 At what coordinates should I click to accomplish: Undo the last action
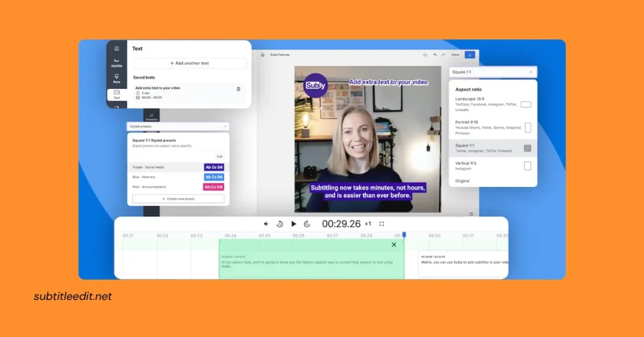point(435,55)
